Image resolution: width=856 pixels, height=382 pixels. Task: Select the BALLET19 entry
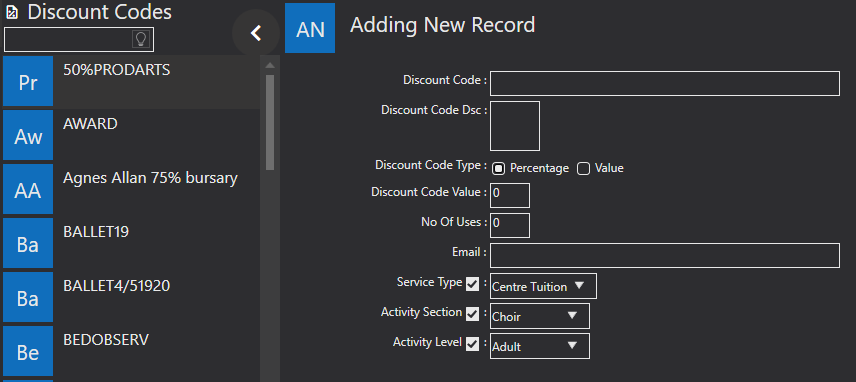coord(131,243)
